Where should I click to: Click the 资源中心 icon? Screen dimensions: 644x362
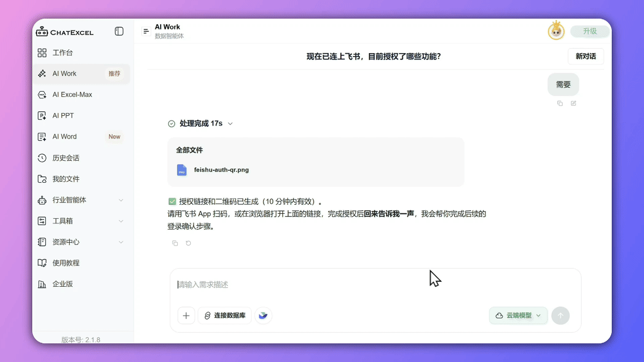click(x=42, y=242)
